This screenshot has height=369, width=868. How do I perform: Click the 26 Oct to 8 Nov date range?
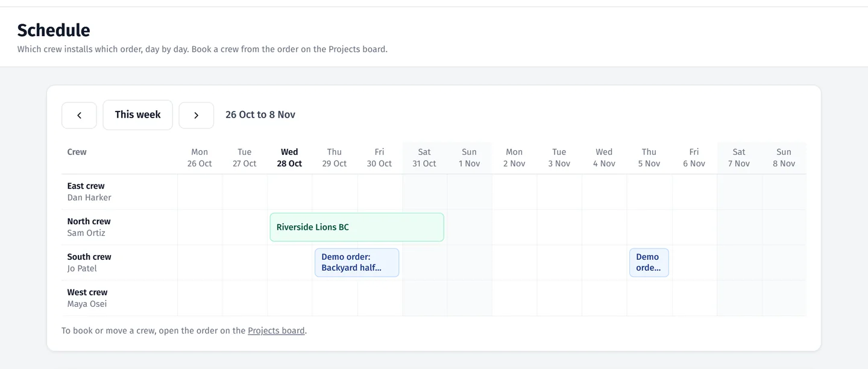260,115
